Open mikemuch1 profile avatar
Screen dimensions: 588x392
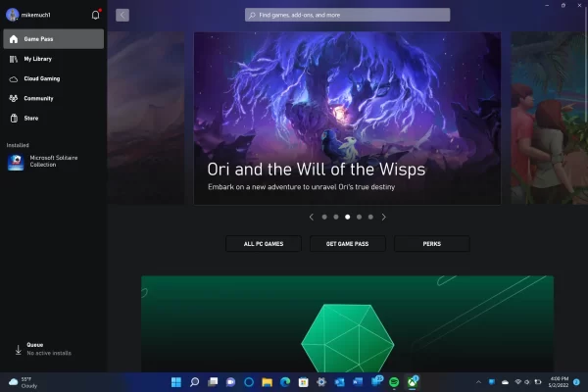click(x=12, y=15)
